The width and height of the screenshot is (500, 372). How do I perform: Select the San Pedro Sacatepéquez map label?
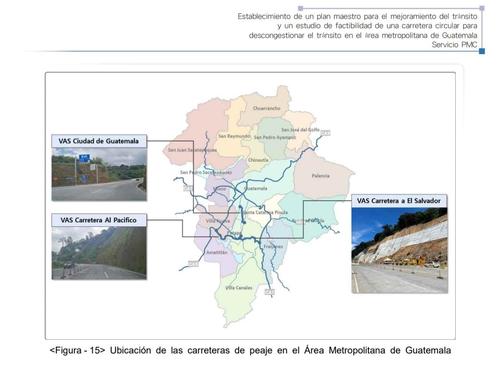206,172
